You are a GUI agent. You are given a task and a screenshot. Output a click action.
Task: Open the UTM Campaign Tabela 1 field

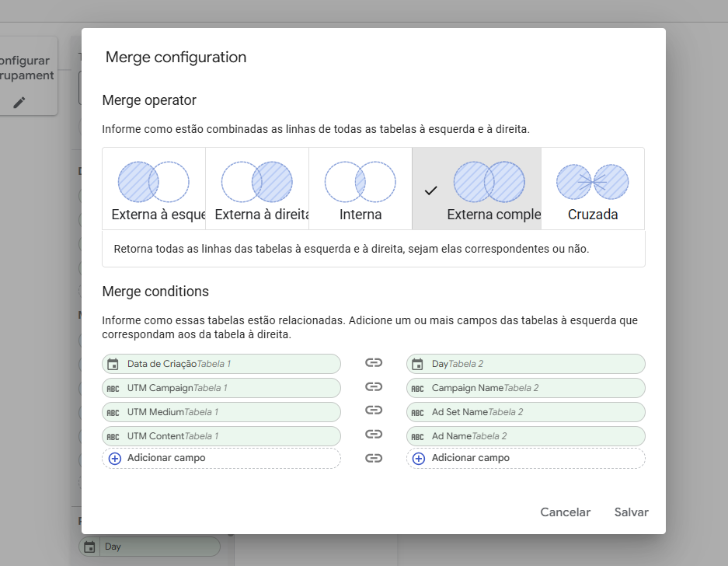221,388
